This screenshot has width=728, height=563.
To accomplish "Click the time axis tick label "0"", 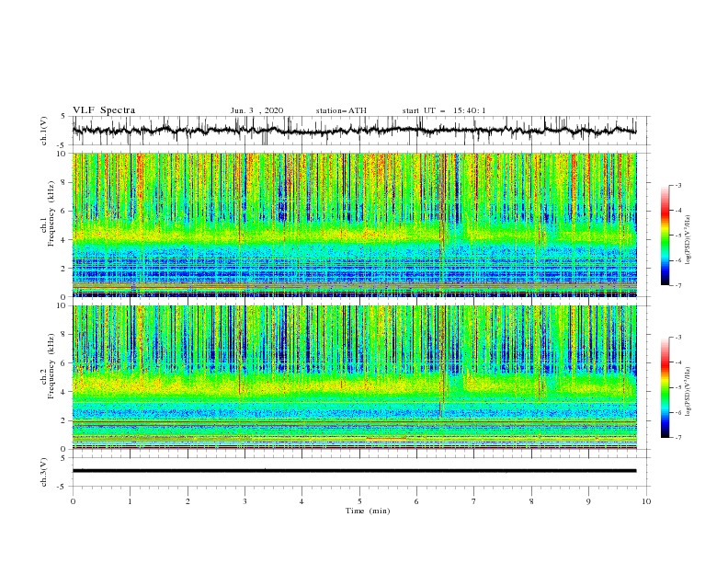I will (73, 501).
